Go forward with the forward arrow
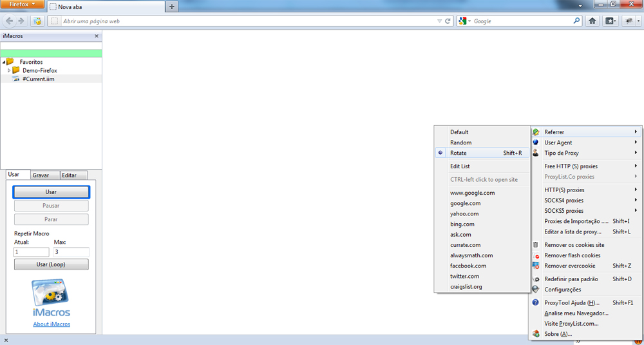 pyautogui.click(x=21, y=21)
